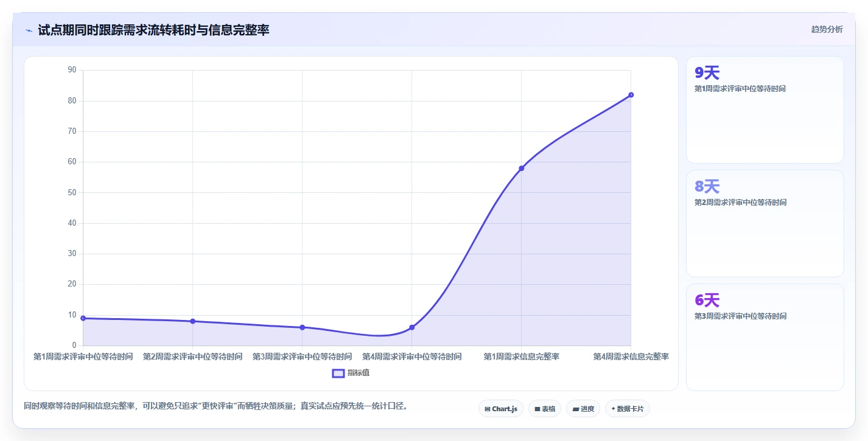Open the 8天 data card
Viewport: 868px width, 441px height.
coord(765,224)
